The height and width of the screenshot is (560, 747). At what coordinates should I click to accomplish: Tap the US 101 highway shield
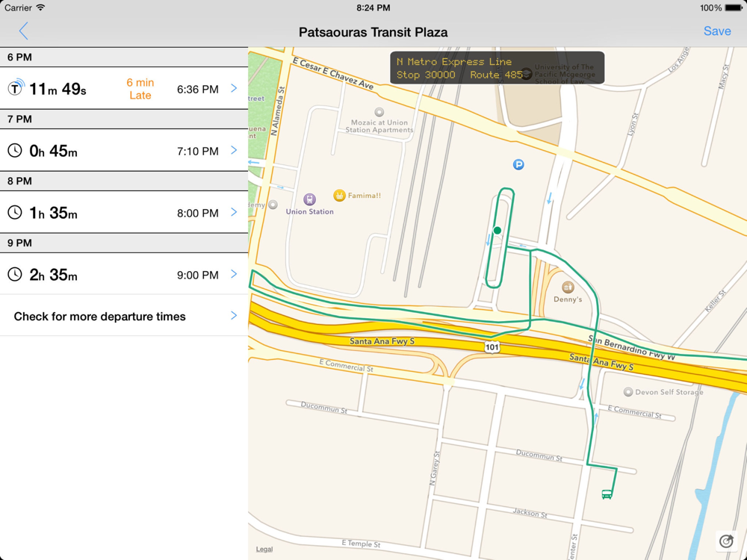click(492, 347)
